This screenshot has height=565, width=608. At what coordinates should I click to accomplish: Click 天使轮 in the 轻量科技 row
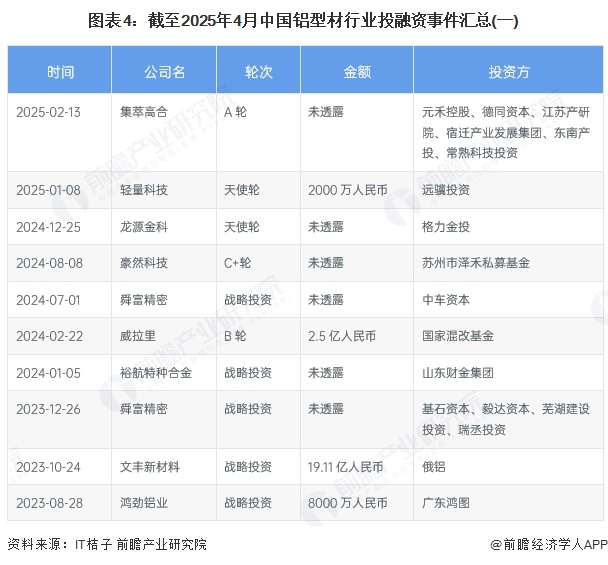[x=242, y=190]
